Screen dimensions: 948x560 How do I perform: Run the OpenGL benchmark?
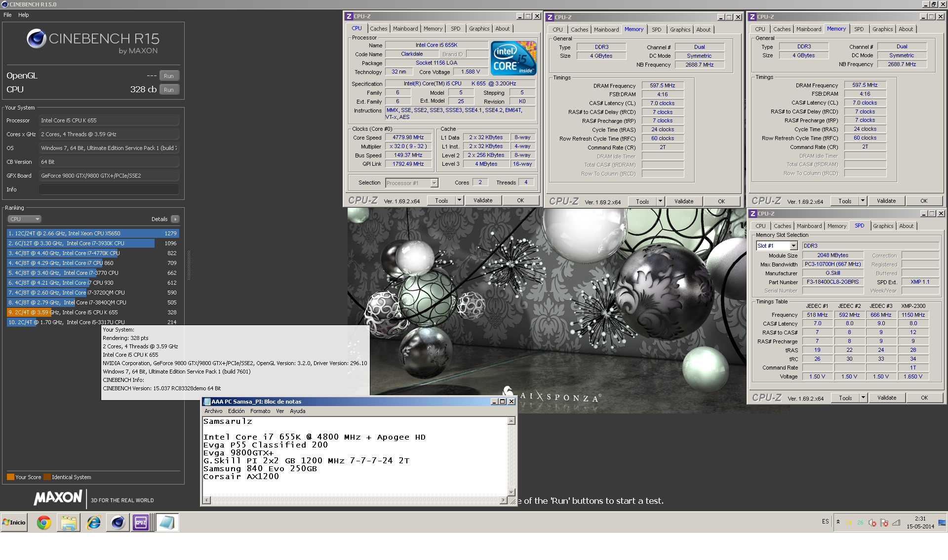pyautogui.click(x=169, y=76)
